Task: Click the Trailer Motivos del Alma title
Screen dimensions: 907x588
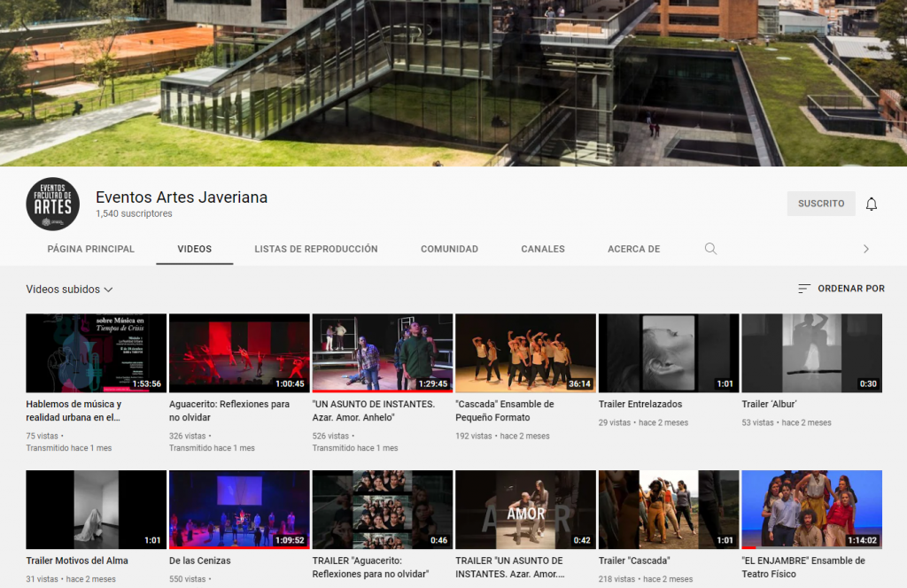Action: pyautogui.click(x=77, y=561)
